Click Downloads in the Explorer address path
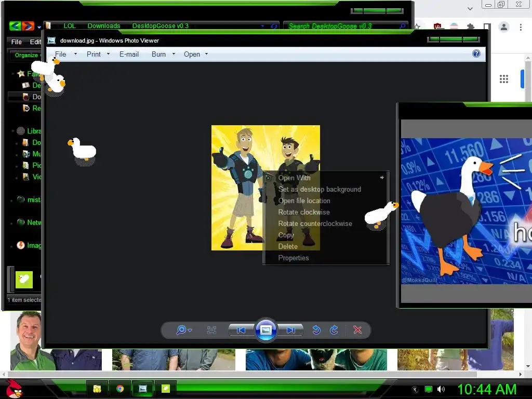The height and width of the screenshot is (399, 532). pyautogui.click(x=104, y=26)
